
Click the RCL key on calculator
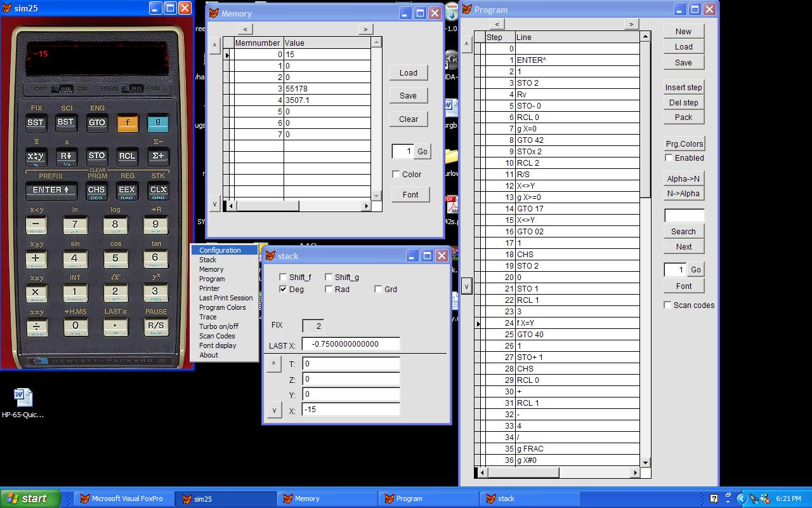tap(128, 157)
